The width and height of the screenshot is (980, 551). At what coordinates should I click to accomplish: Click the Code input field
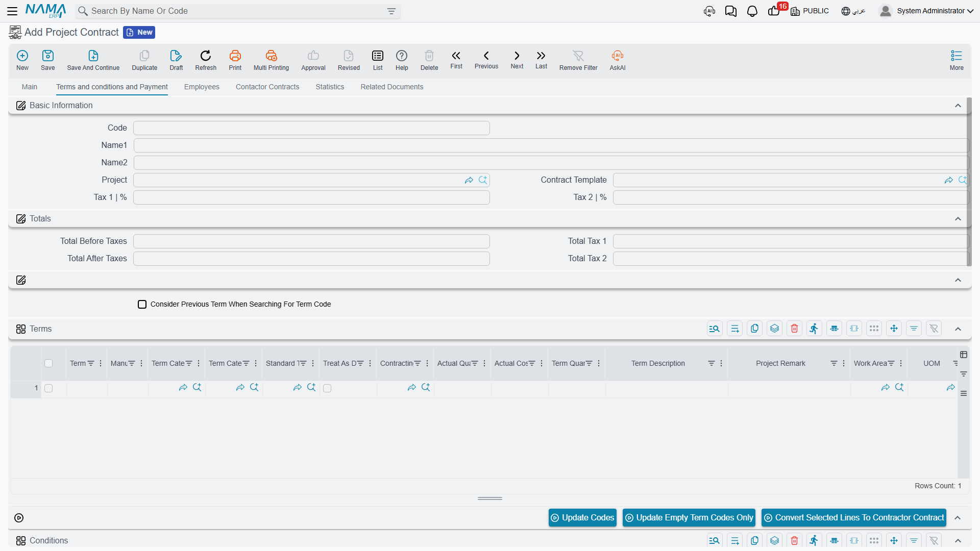[x=311, y=128]
